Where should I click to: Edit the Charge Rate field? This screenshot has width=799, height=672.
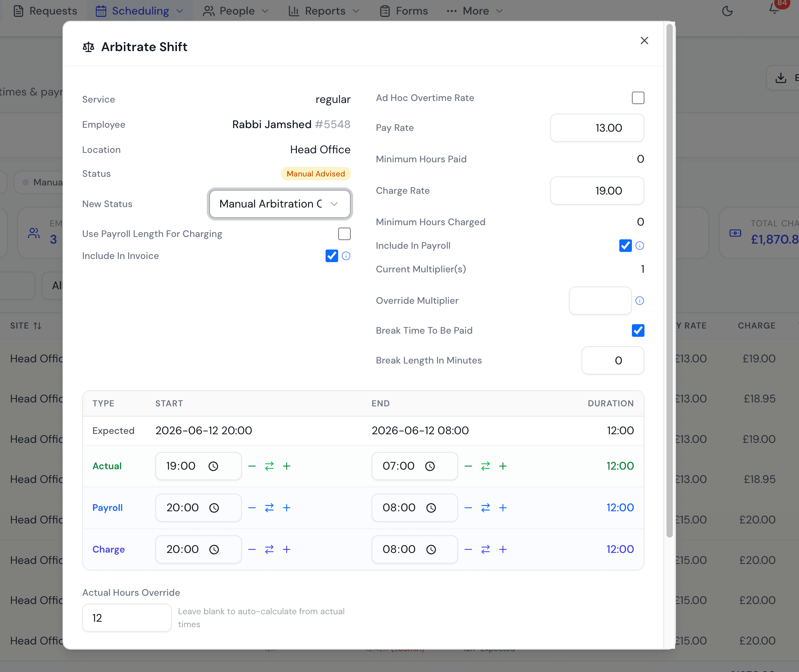click(x=597, y=191)
